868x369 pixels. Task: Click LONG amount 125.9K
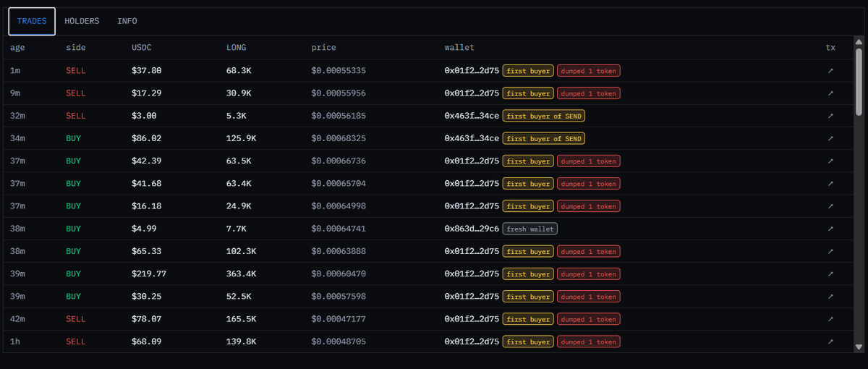tap(242, 138)
